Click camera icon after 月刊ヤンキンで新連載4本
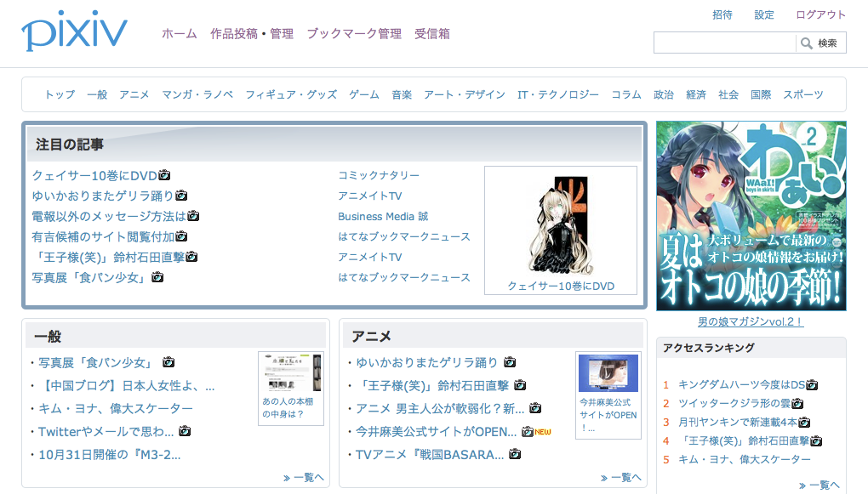Screen dimensions: 868x494 click(x=804, y=422)
